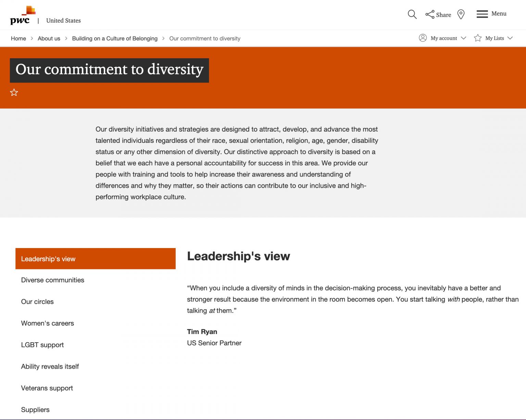
Task: Toggle the bookmark star under the page title
Action: tap(14, 92)
